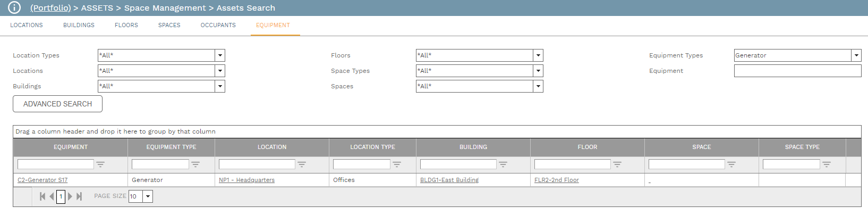Click the Location column filter icon

(x=302, y=164)
